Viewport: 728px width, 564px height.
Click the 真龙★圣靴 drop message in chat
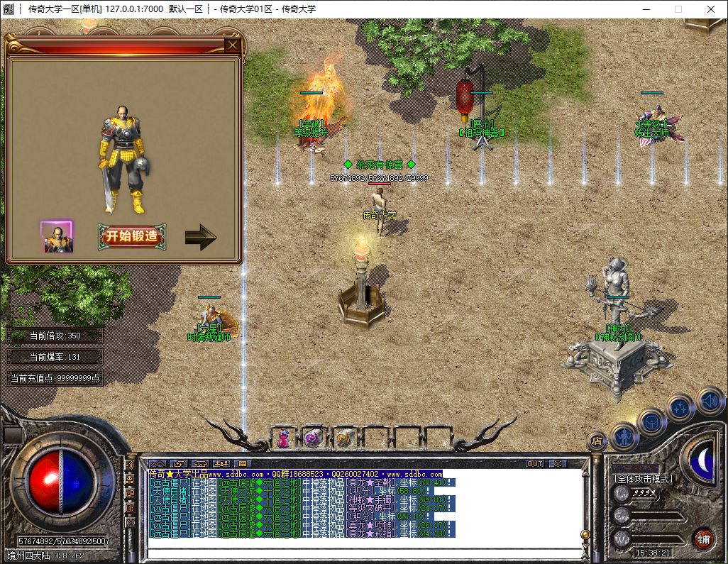(302, 482)
